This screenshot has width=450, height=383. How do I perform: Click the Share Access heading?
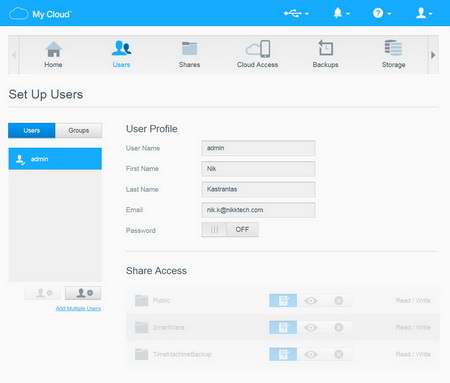(x=156, y=271)
